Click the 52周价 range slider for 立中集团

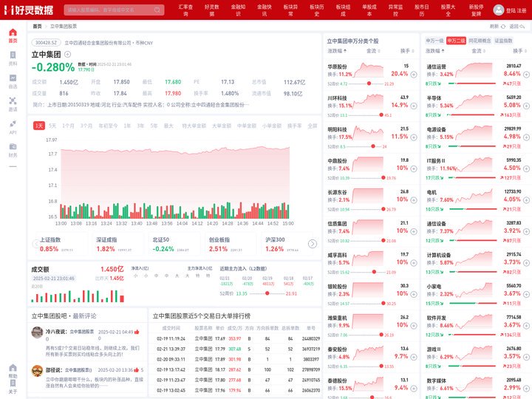267,293
